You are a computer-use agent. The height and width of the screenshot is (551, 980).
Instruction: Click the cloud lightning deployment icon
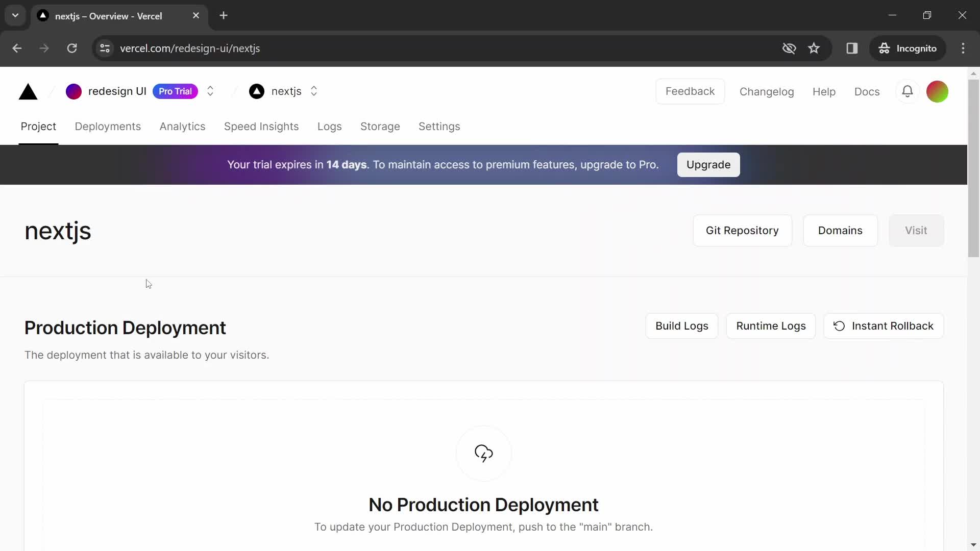(484, 453)
